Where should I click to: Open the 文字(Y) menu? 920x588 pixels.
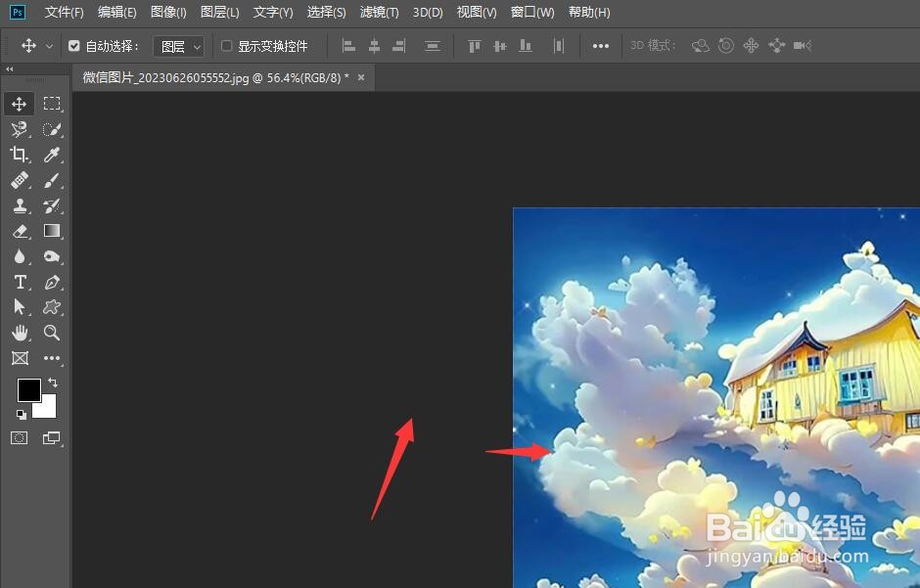273,12
